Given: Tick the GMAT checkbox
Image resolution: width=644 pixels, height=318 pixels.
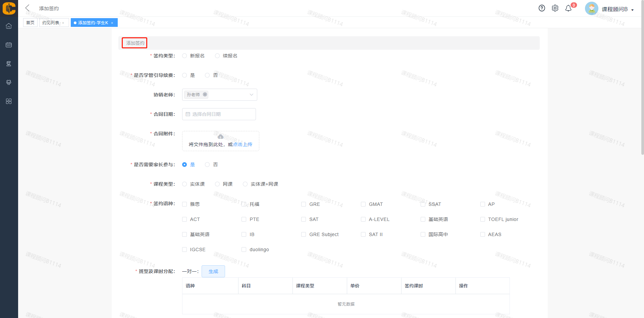Looking at the screenshot, I should [x=363, y=204].
